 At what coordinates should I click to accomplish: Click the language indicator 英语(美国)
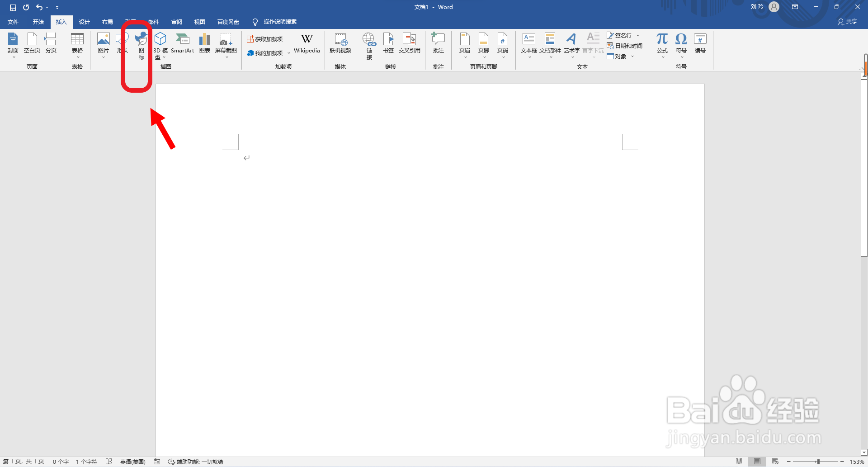[x=132, y=462]
